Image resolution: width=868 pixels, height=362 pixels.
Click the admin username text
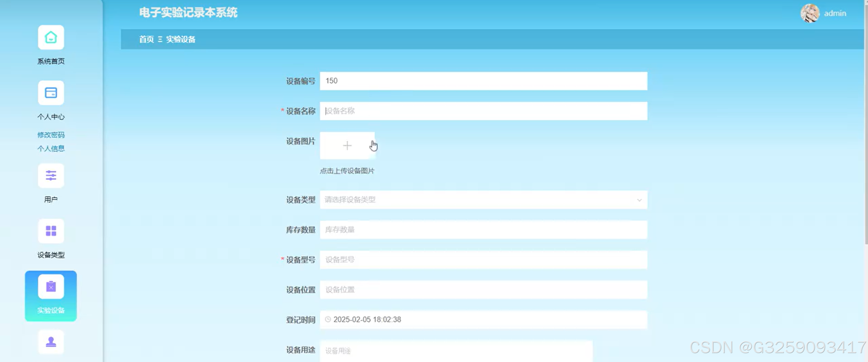click(x=835, y=13)
